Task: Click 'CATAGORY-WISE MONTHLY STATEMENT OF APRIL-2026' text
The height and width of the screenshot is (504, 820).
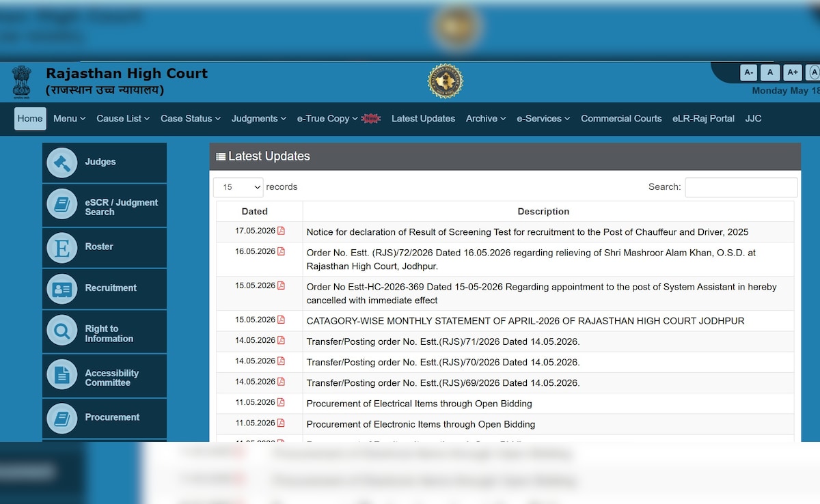Action: coord(525,320)
